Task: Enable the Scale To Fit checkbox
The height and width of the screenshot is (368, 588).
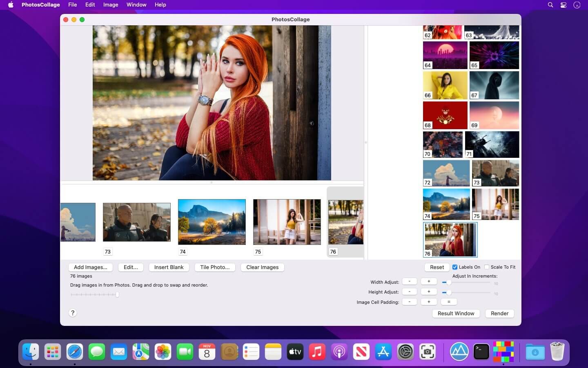Action: [487, 267]
